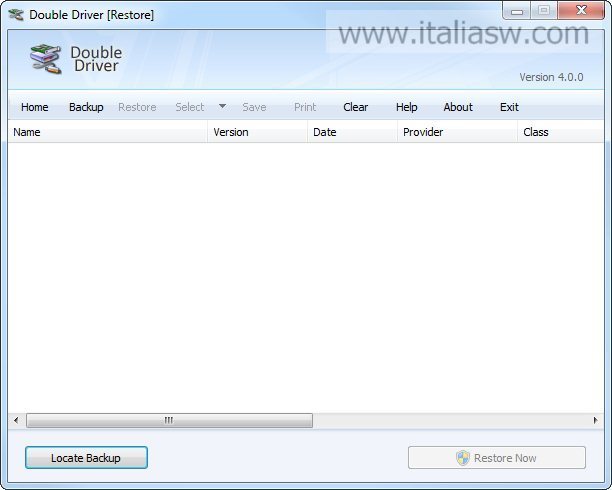Click the horizontal scrollbar thumb

[x=169, y=421]
